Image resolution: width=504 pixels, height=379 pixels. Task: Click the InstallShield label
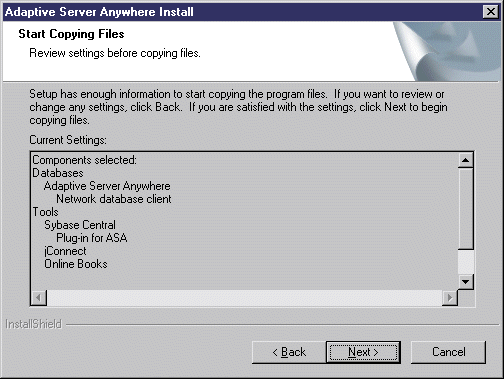coord(34,324)
